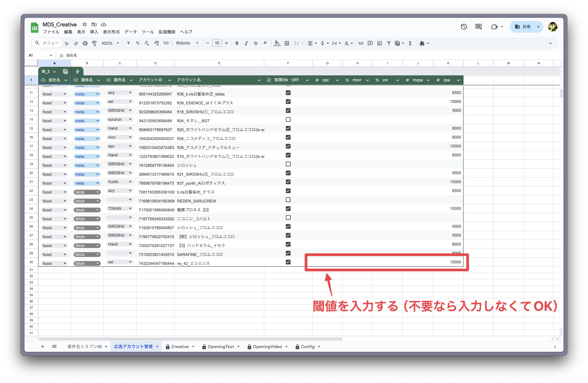The height and width of the screenshot is (383, 588).
Task: Create a filter using the funnel icon
Action: (389, 43)
